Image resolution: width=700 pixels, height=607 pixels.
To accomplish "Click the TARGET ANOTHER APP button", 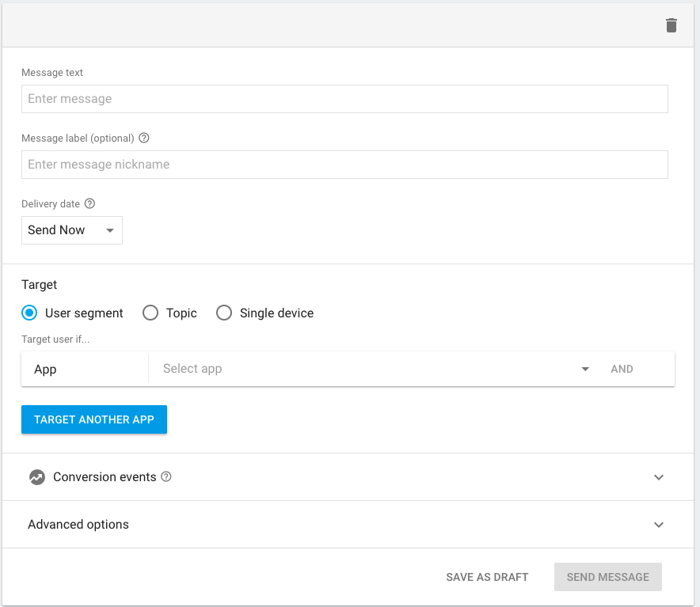I will (x=94, y=419).
